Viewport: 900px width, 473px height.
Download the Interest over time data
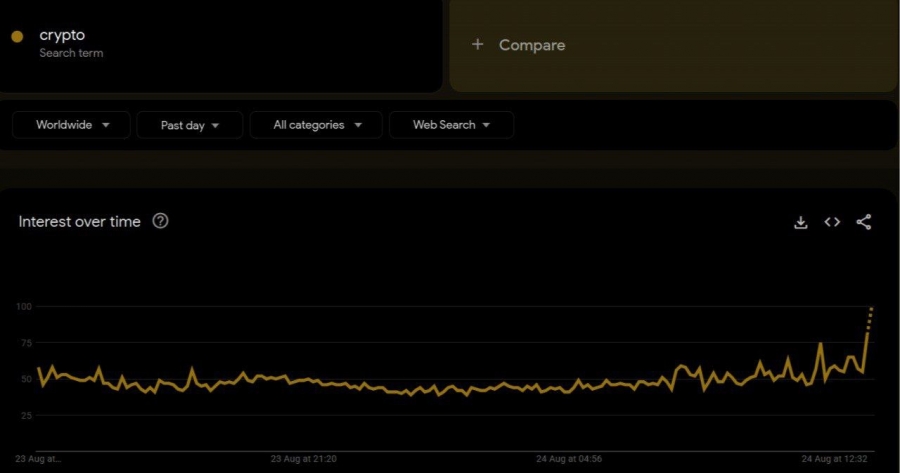pyautogui.click(x=800, y=222)
